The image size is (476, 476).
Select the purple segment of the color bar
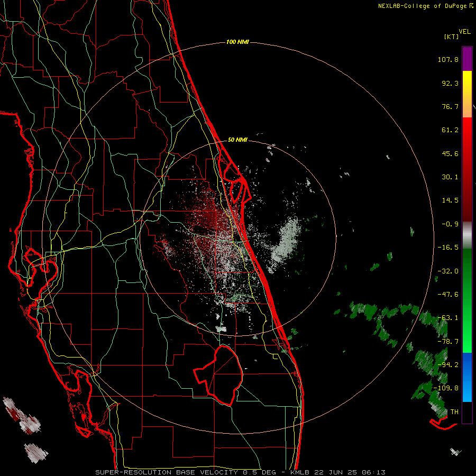coord(467,59)
